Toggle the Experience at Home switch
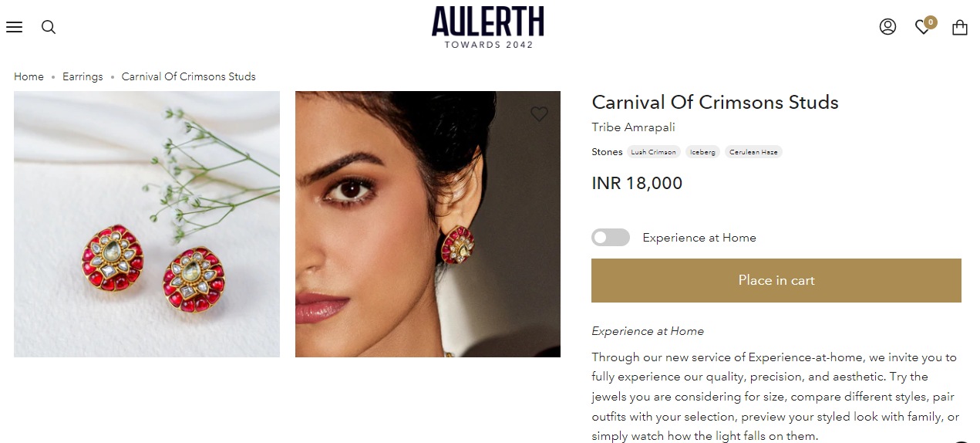 coord(611,238)
